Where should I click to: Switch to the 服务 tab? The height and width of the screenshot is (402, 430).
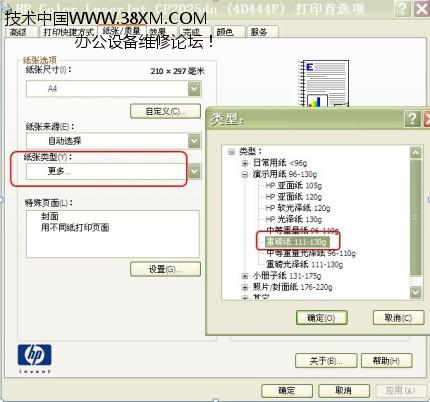tap(260, 32)
